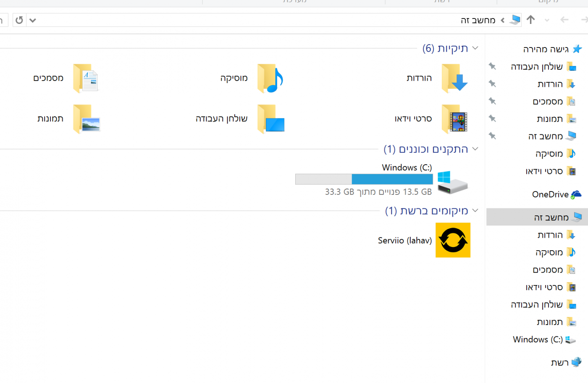Screen dimensions: 588x383
Task: Open the Windows (C:) drive icon
Action: tap(452, 183)
